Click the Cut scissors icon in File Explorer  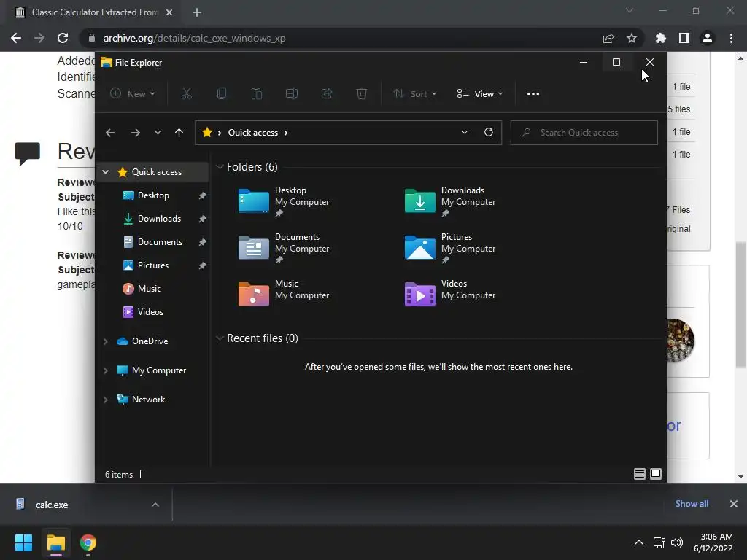[186, 94]
